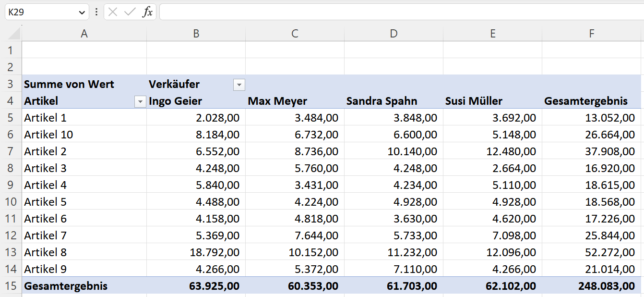Click the 'Max Meyer' column label
Screen dimensions: 644x297
point(295,101)
